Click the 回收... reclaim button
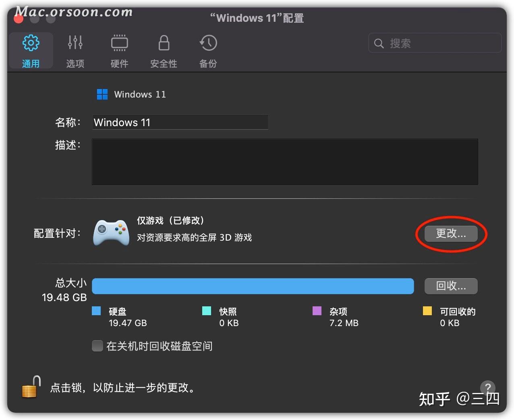Screen dimensions: 514x420 coord(451,286)
